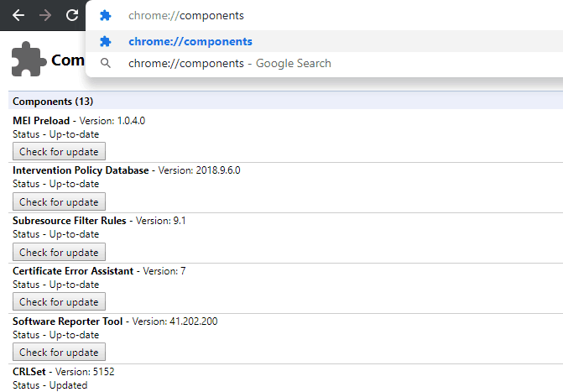Screen dimensions: 563x392
Task: Click the CRLSet component name
Action: click(x=29, y=372)
